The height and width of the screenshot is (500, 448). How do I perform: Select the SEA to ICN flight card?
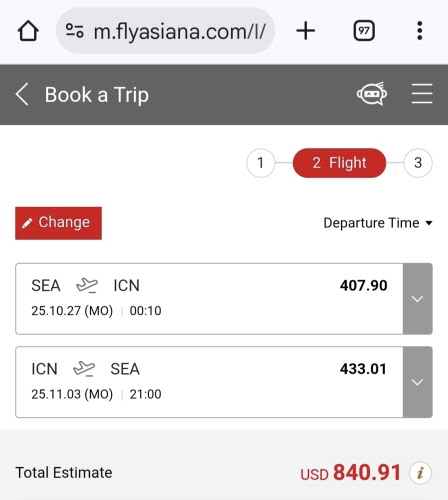(209, 299)
